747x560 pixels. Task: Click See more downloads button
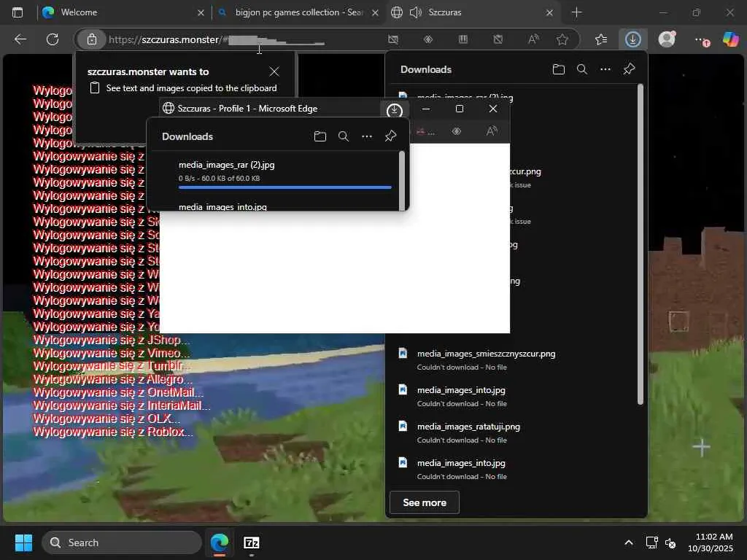425,502
